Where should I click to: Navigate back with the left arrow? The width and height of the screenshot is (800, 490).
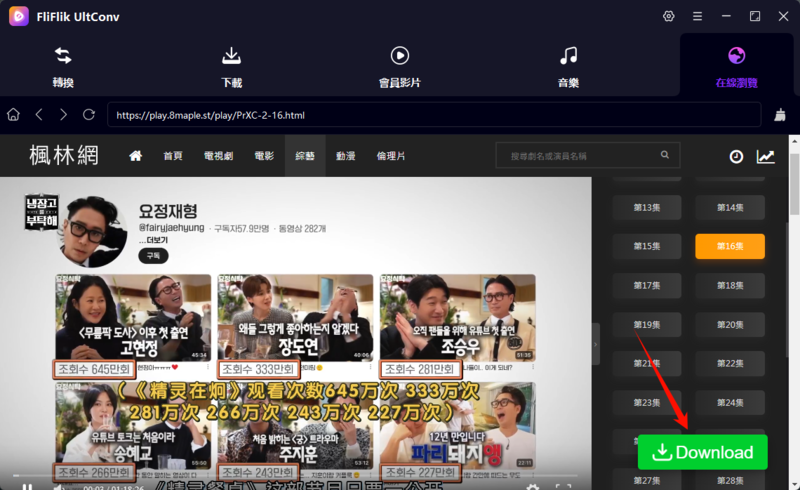coord(39,115)
